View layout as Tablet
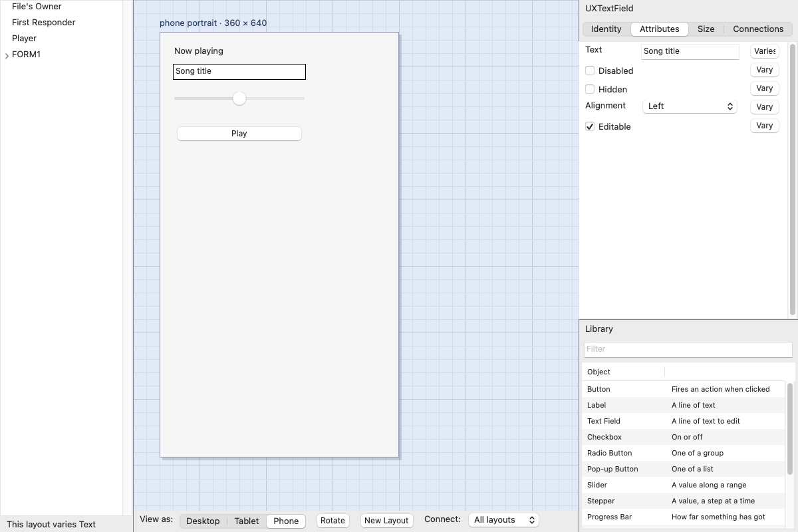The width and height of the screenshot is (798, 532). [246, 521]
